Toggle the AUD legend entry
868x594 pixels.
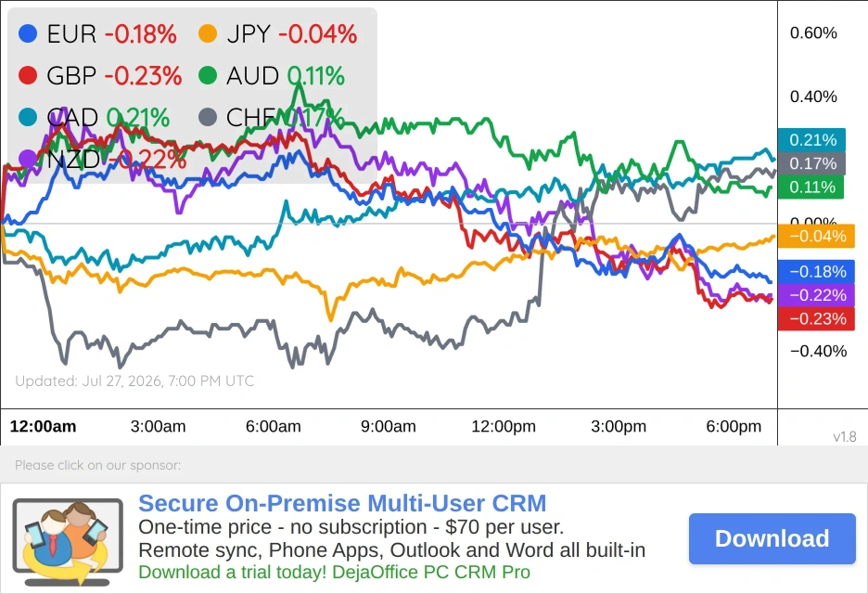pos(272,75)
